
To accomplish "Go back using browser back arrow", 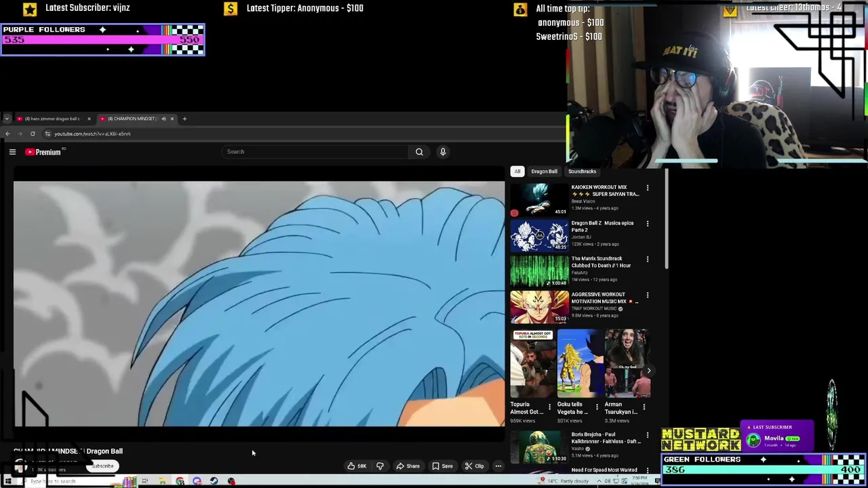I will pyautogui.click(x=7, y=134).
